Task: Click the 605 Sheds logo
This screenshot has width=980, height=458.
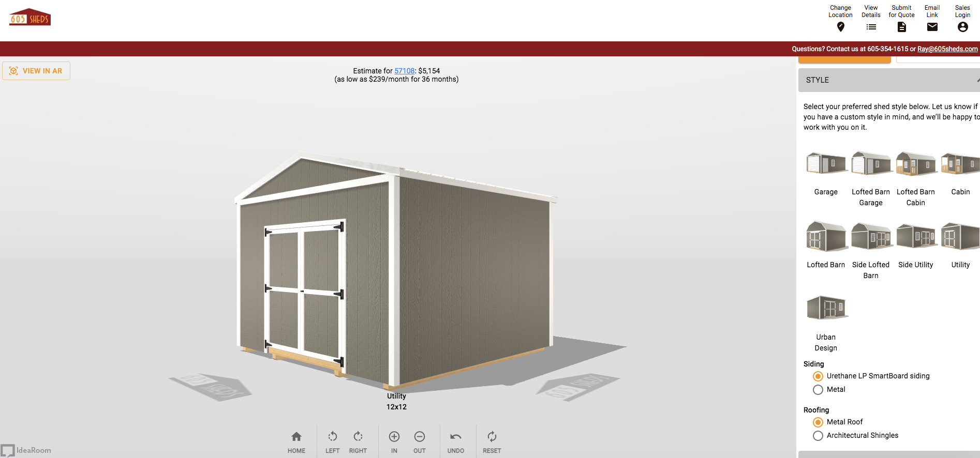Action: pos(30,17)
